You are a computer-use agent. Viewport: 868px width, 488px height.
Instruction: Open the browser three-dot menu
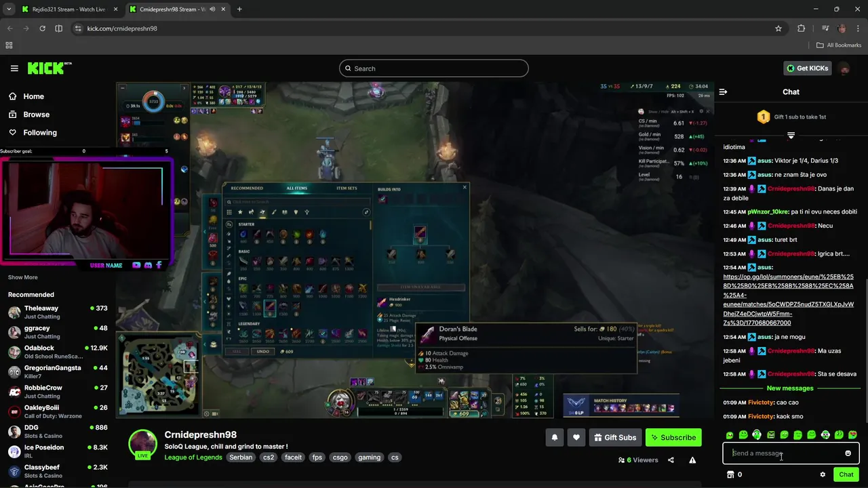click(x=858, y=28)
